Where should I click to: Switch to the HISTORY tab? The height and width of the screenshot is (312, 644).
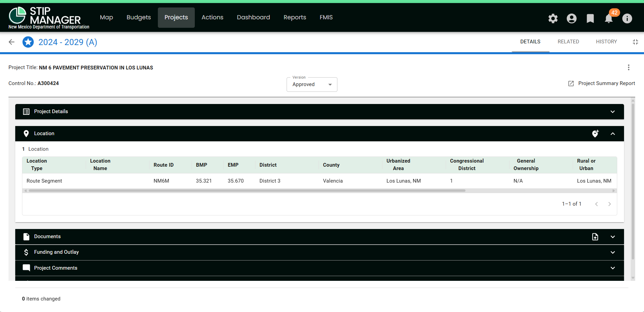[x=606, y=42]
